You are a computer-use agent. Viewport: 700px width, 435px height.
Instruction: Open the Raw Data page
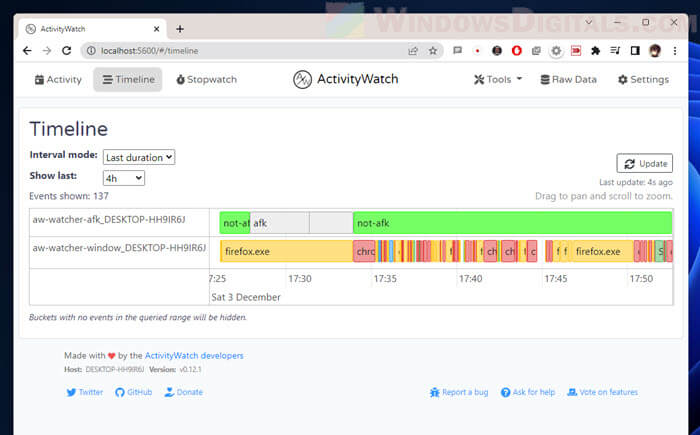pyautogui.click(x=569, y=79)
